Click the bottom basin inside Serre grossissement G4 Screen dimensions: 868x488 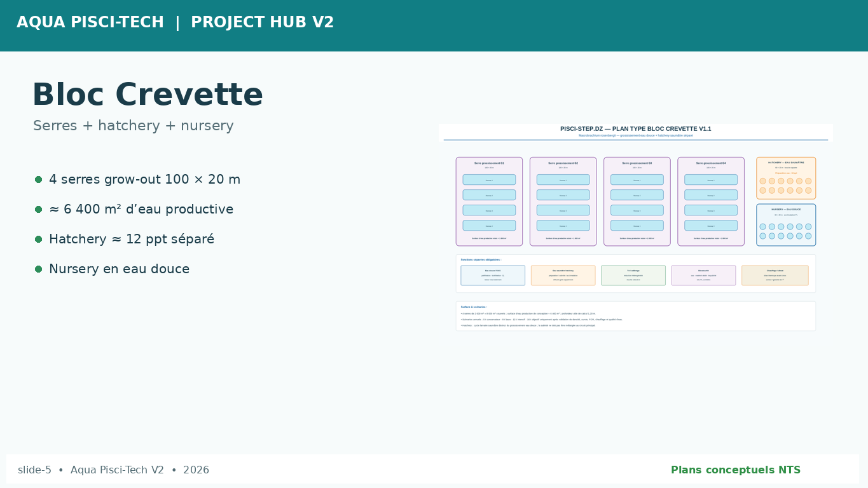point(711,226)
